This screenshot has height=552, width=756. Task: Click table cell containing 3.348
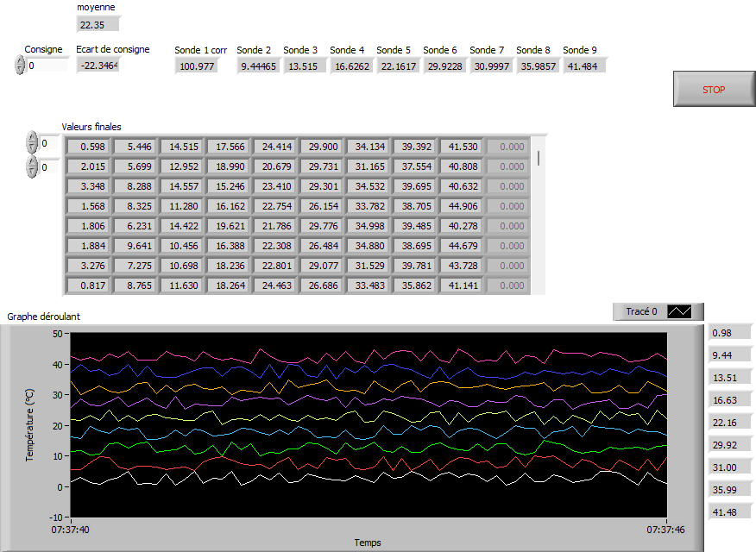[88, 186]
